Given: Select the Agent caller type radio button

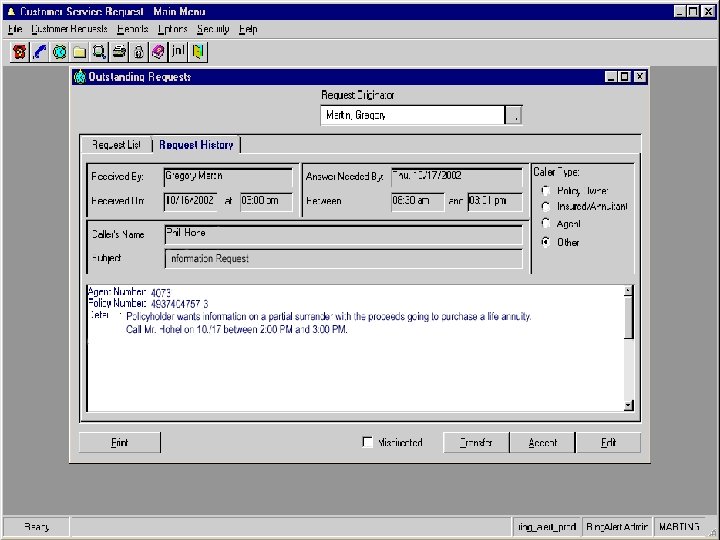Looking at the screenshot, I should pos(546,224).
